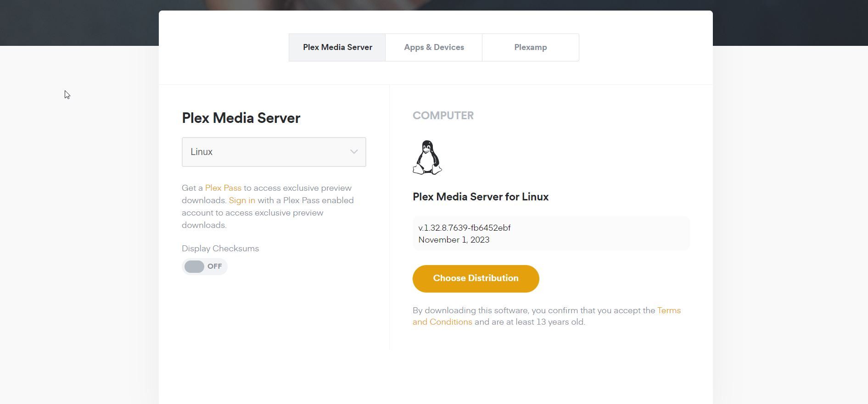Click the version number v.1.32.8.7639-fb6452ebf
This screenshot has height=404, width=868.
(464, 228)
